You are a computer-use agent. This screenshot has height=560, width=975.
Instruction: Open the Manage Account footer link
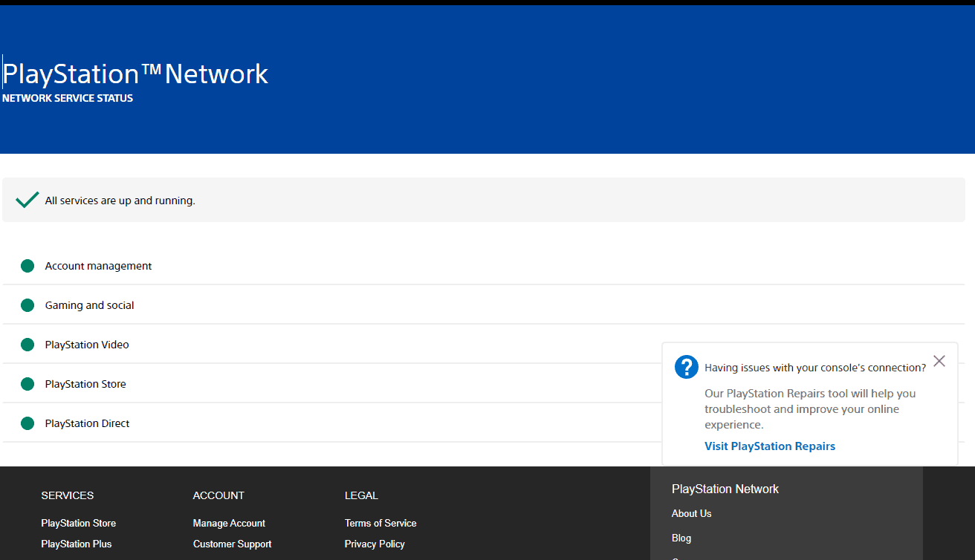pyautogui.click(x=229, y=523)
